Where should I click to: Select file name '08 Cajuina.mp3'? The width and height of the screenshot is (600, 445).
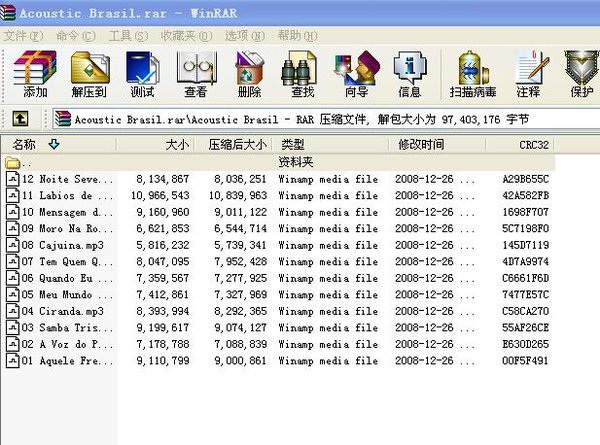63,245
